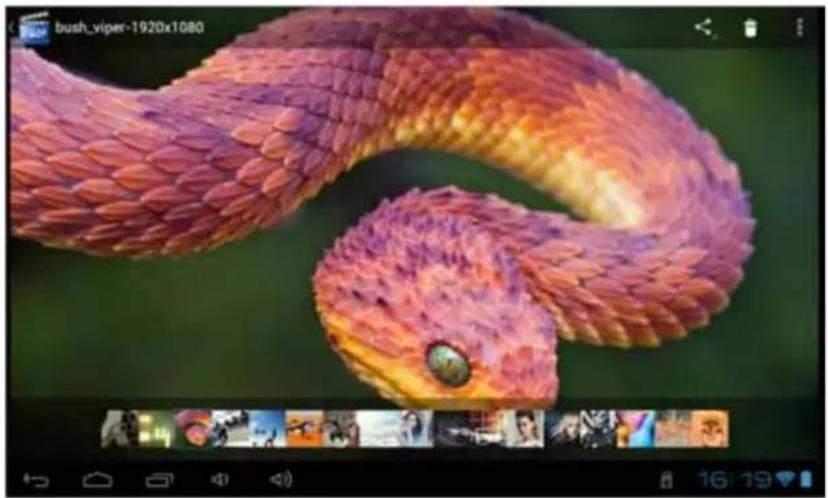Image resolution: width=828 pixels, height=498 pixels.
Task: Select the pink snake thumbnail in the filmstrip
Action: pos(192,429)
